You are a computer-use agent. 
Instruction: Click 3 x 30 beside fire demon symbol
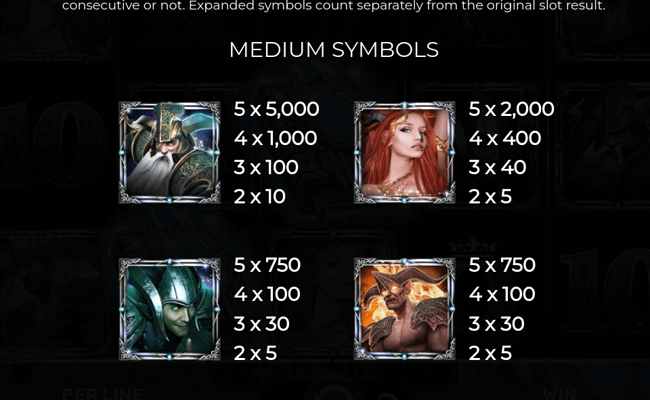[x=497, y=324]
